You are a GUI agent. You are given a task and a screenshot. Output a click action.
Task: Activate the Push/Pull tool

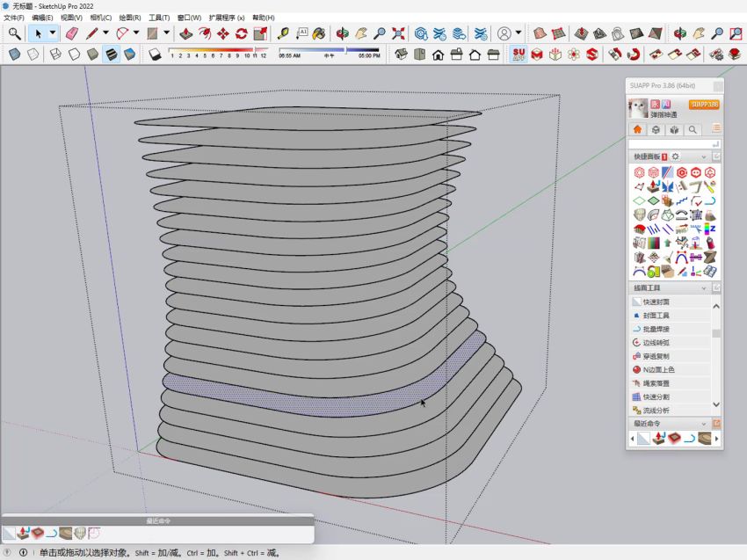[185, 33]
